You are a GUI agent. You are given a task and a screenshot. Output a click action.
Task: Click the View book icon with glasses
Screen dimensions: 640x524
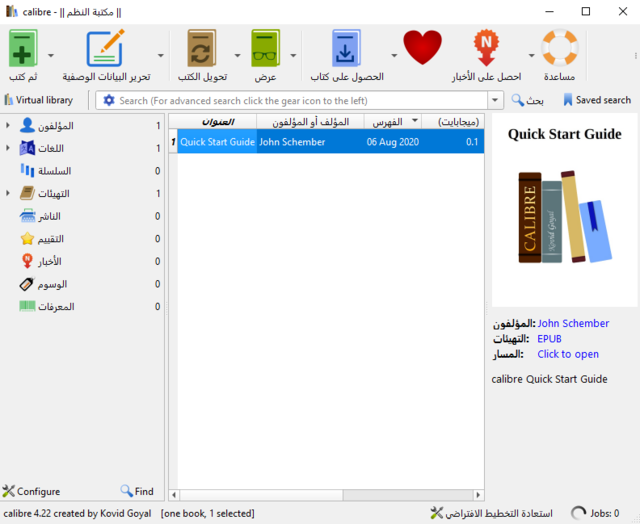265,48
